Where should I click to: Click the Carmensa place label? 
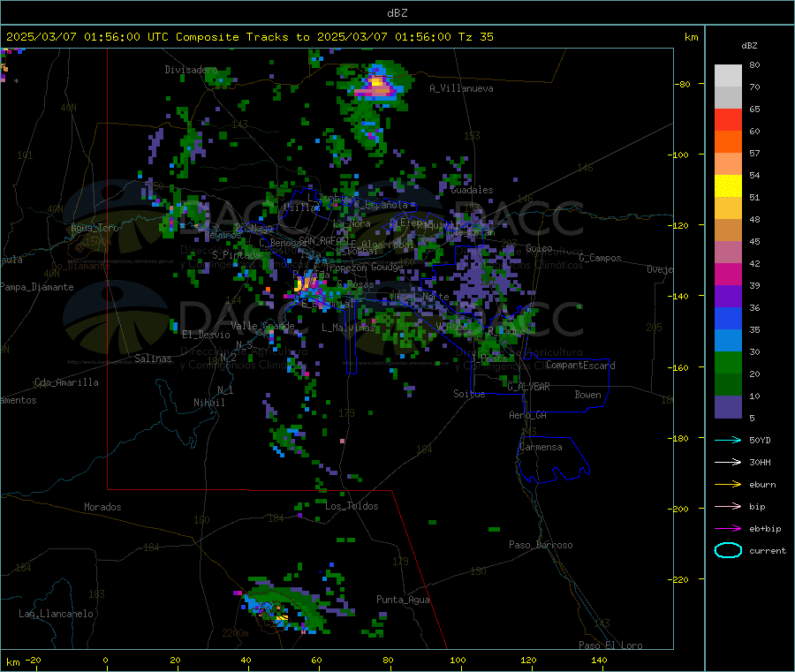541,447
